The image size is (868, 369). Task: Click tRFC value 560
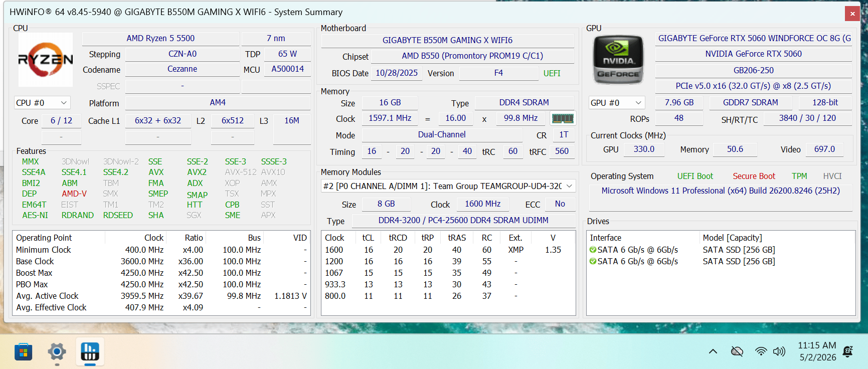click(562, 151)
